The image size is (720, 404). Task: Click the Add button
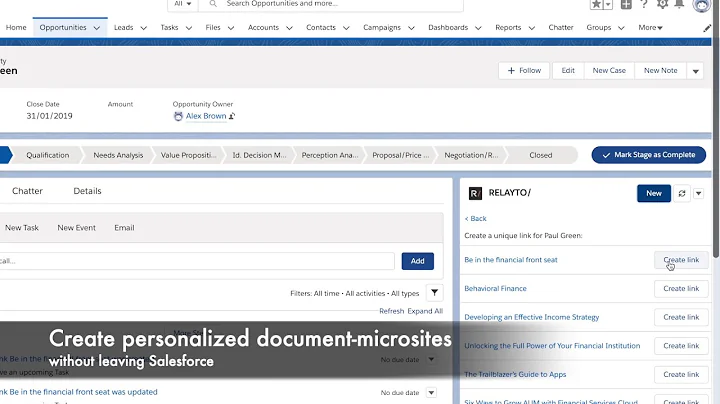(x=417, y=261)
